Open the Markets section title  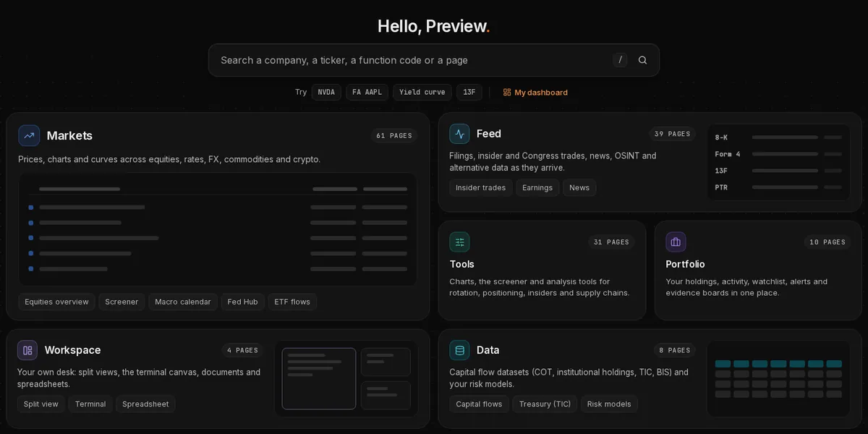click(69, 135)
